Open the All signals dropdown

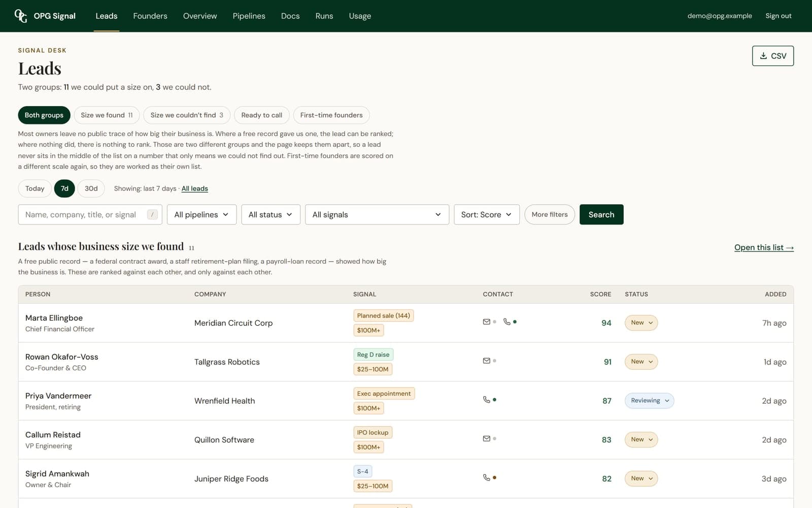click(x=377, y=214)
